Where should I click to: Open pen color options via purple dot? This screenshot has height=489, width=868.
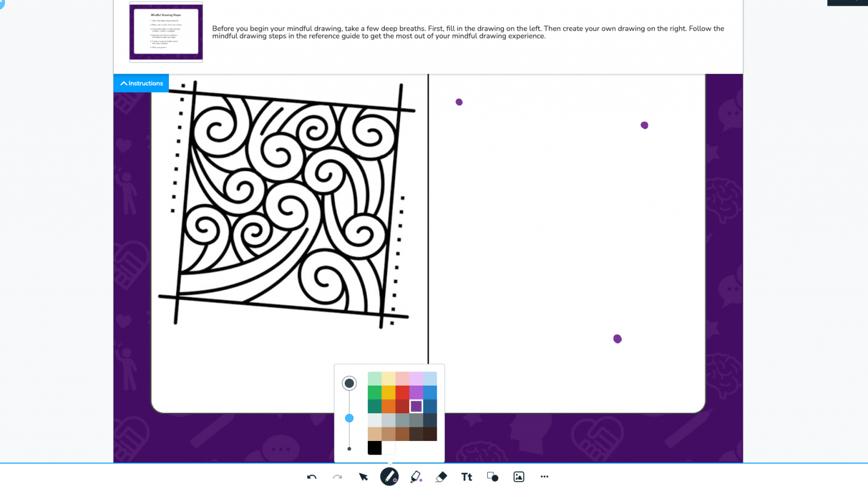coord(394,482)
